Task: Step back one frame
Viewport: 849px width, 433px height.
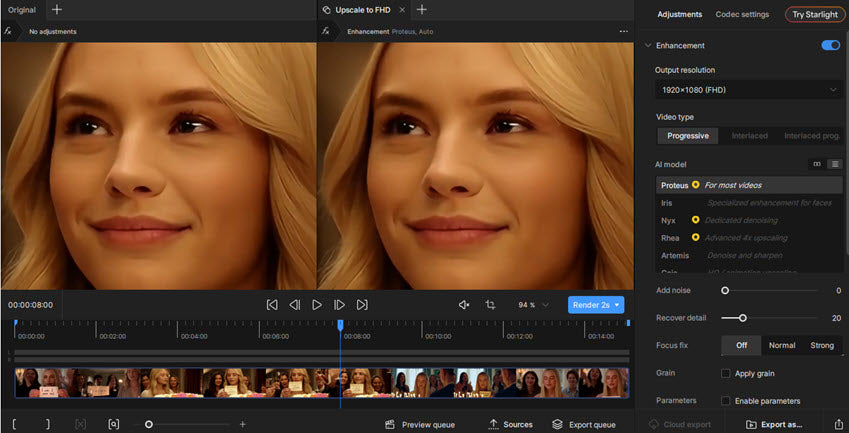Action: coord(295,305)
